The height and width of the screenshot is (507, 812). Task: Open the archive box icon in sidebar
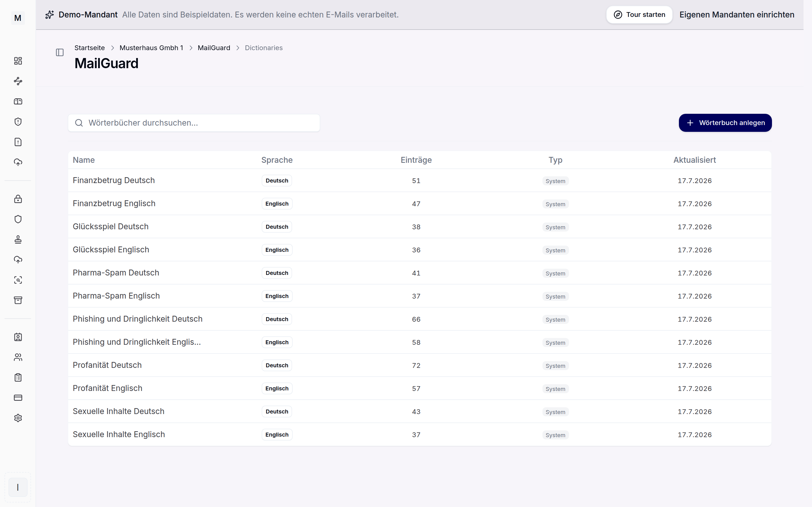[x=18, y=300]
